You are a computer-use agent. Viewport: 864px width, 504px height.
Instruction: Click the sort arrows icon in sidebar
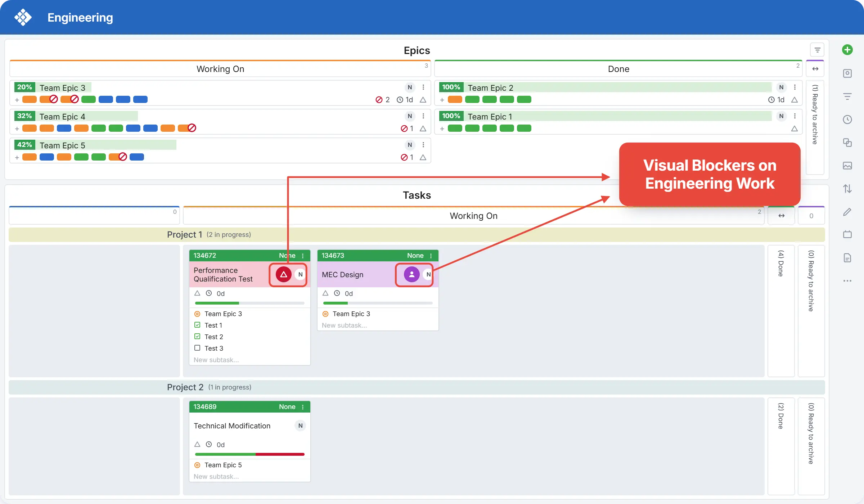click(847, 189)
